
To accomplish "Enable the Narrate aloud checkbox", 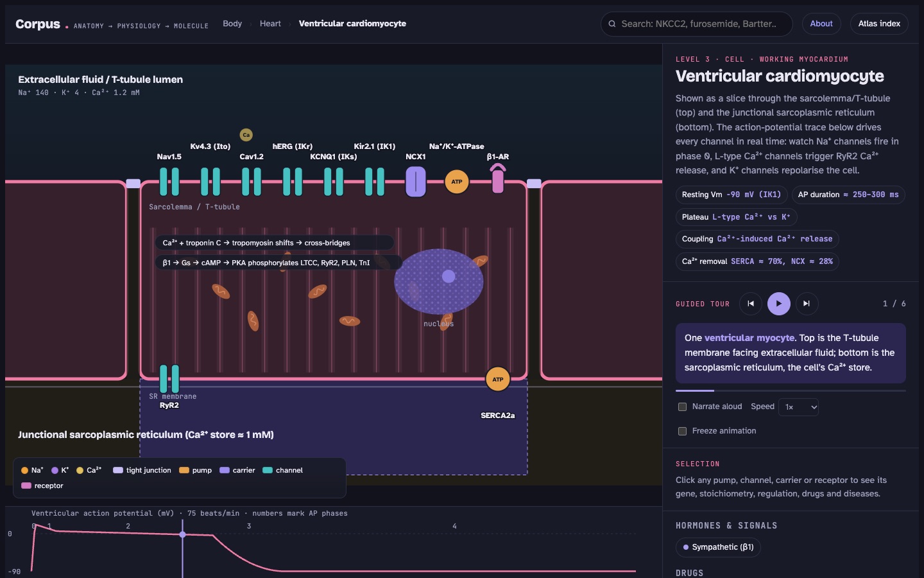I will point(683,407).
